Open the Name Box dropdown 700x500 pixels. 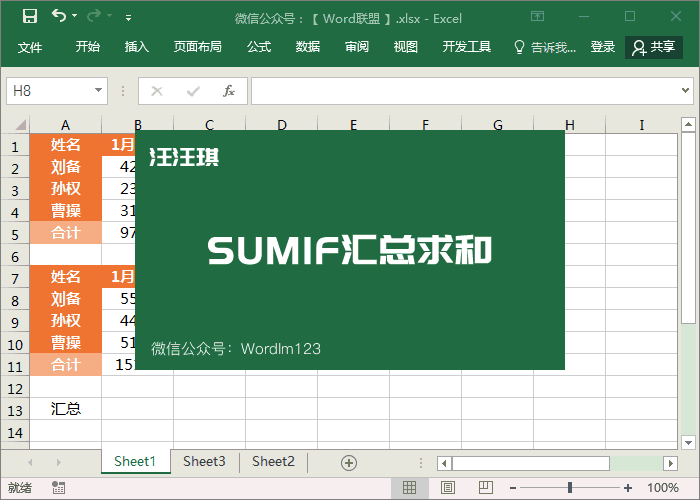(98, 91)
